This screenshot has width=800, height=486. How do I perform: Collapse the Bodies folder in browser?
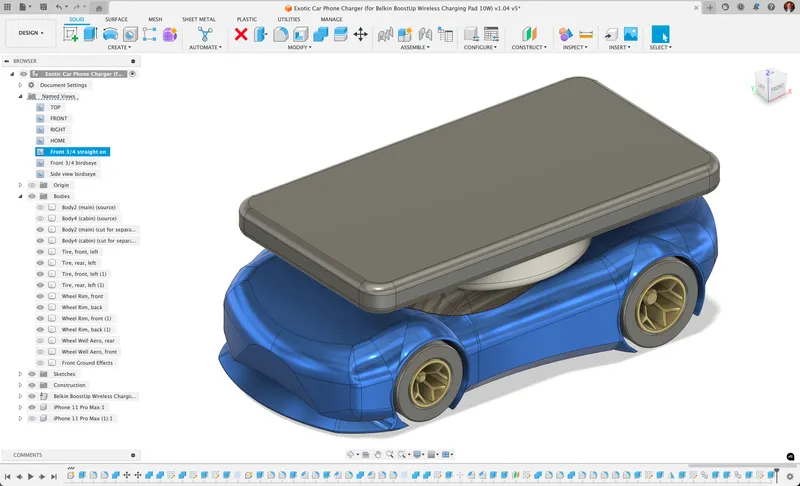[21, 196]
